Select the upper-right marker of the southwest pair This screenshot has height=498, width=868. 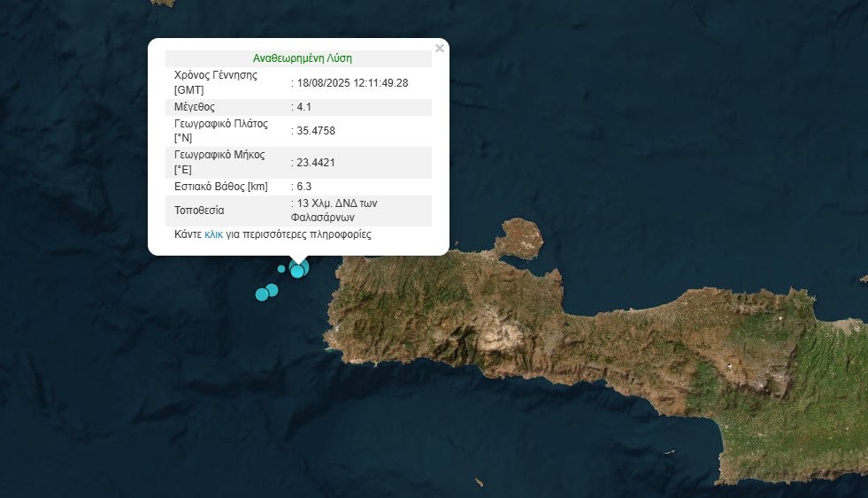pos(273,290)
